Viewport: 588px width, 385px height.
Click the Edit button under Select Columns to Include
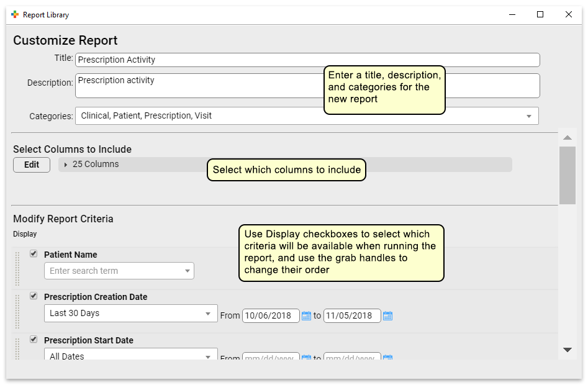(x=31, y=165)
